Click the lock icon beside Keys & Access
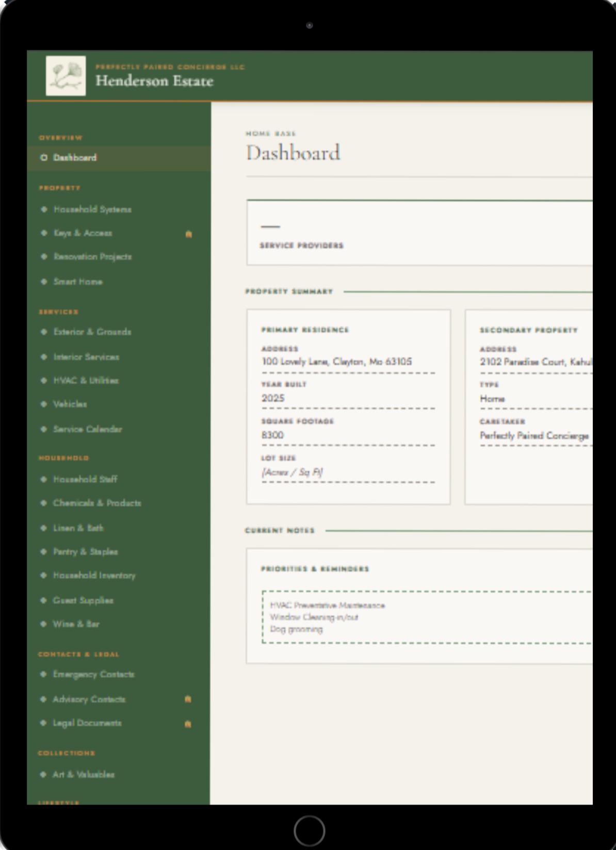The image size is (616, 850). click(x=188, y=234)
